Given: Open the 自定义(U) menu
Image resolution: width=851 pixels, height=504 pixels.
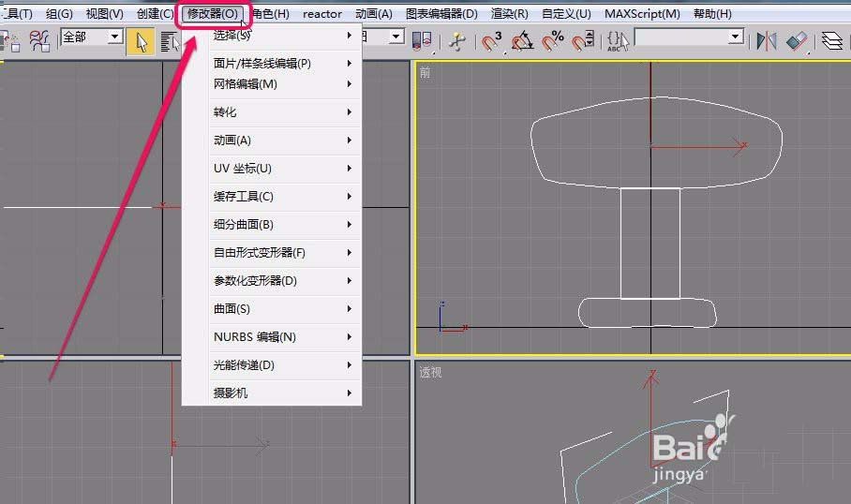Looking at the screenshot, I should click(567, 14).
